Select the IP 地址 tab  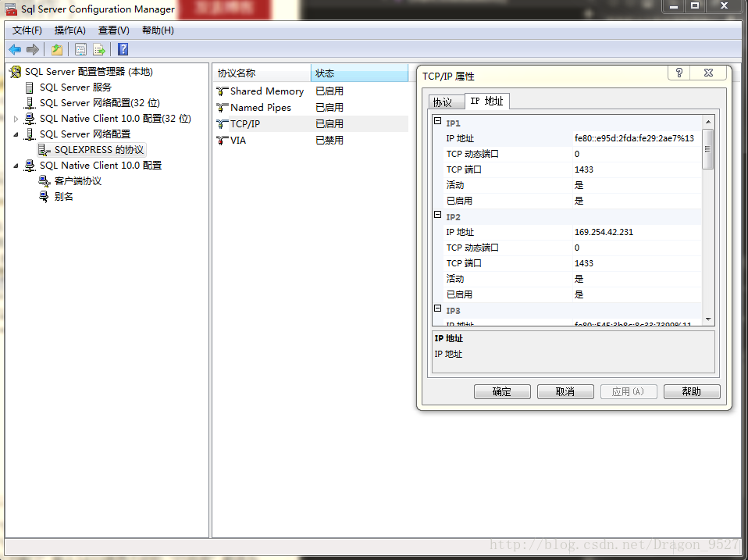click(x=486, y=101)
